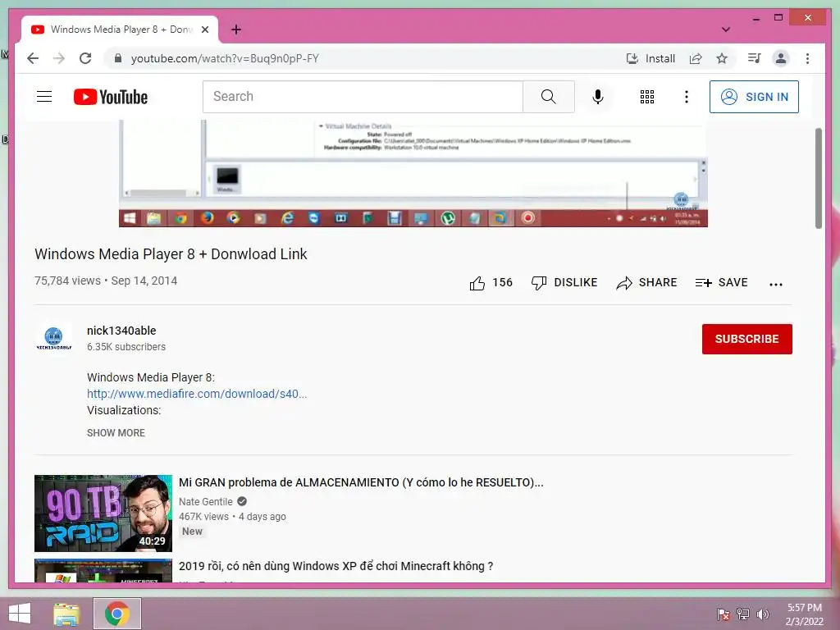This screenshot has width=840, height=630.
Task: Open the network tray icon
Action: [x=742, y=614]
